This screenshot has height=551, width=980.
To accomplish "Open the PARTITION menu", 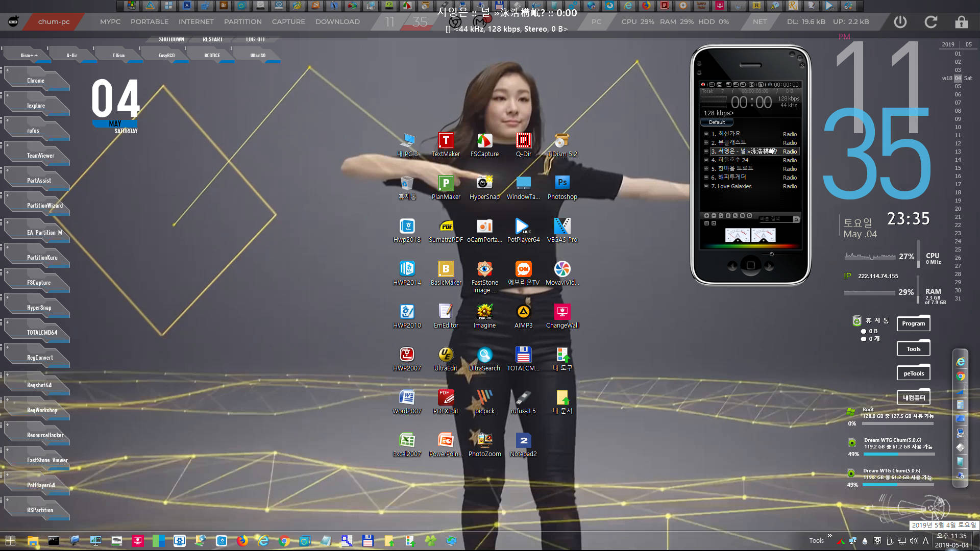I will tap(243, 22).
